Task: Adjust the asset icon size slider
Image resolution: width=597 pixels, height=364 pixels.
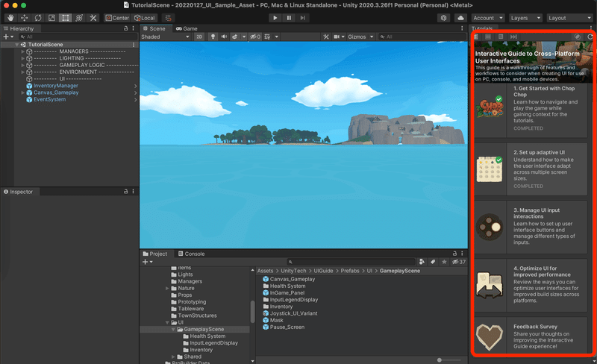Action: coord(440,360)
